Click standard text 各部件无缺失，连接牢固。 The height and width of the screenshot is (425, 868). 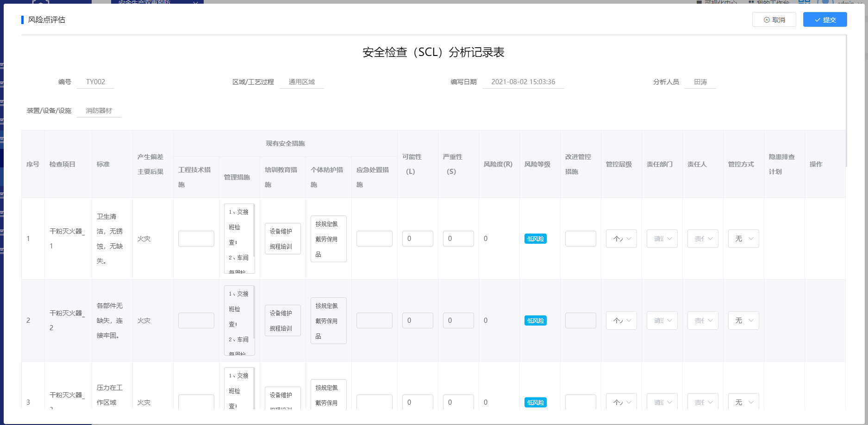pyautogui.click(x=110, y=320)
